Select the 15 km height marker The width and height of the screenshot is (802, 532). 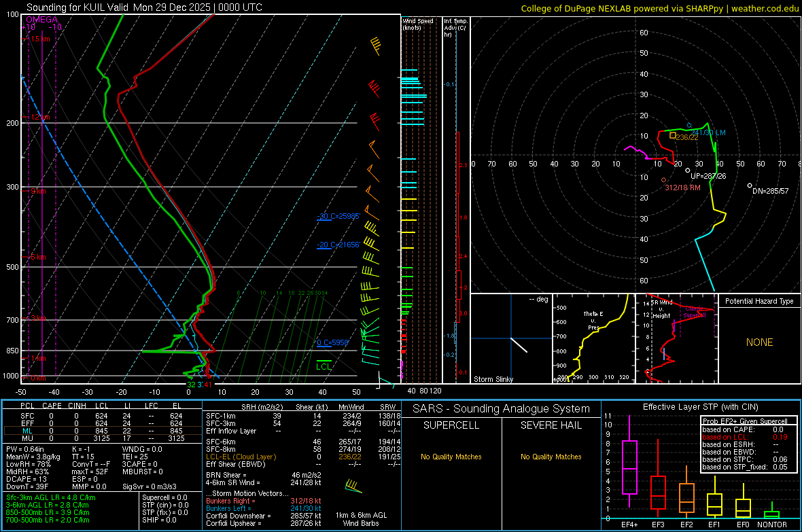click(x=39, y=39)
